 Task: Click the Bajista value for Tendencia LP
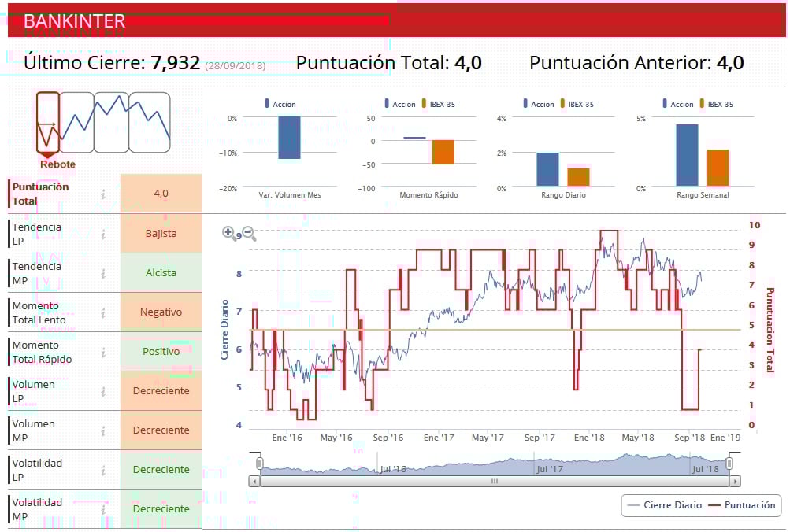tap(161, 234)
